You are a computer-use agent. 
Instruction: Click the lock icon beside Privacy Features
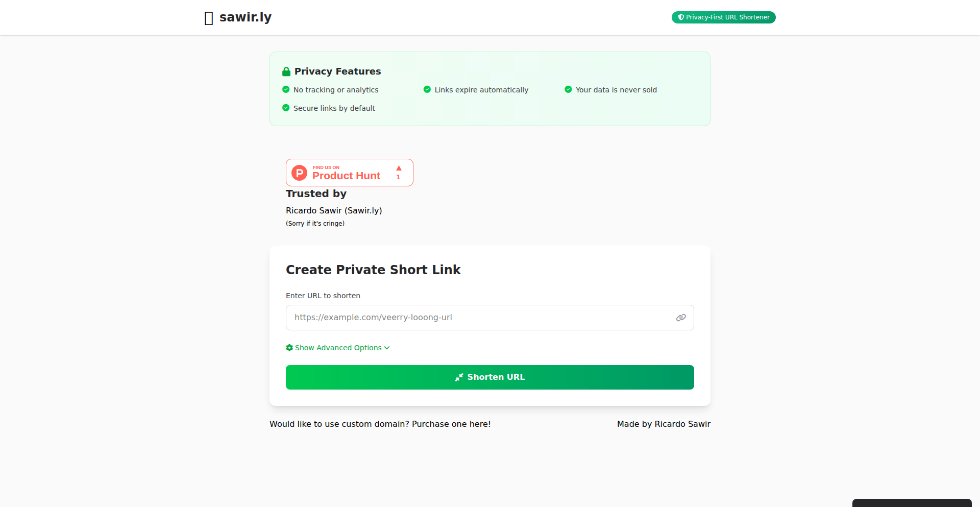286,71
